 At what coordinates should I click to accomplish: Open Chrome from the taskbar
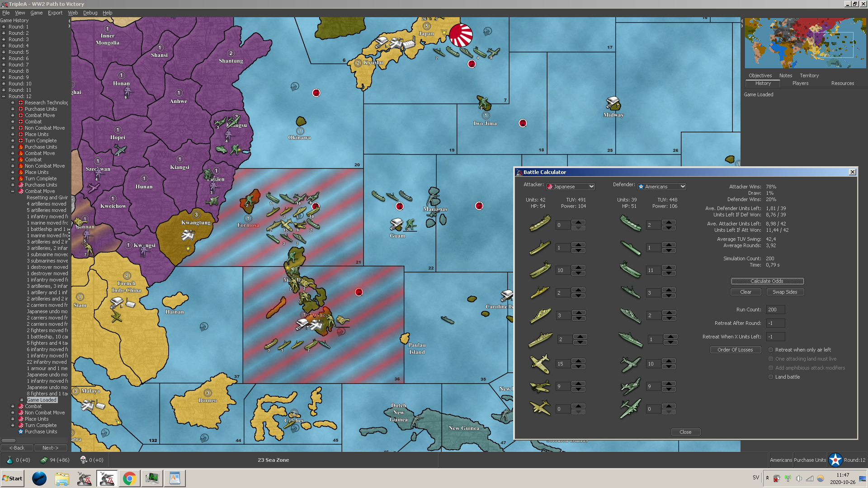(129, 479)
